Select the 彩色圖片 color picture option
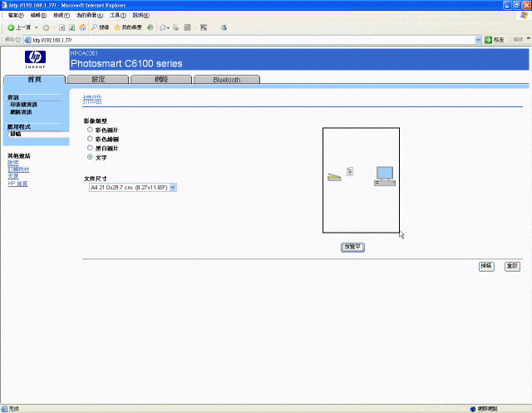 pyautogui.click(x=90, y=130)
